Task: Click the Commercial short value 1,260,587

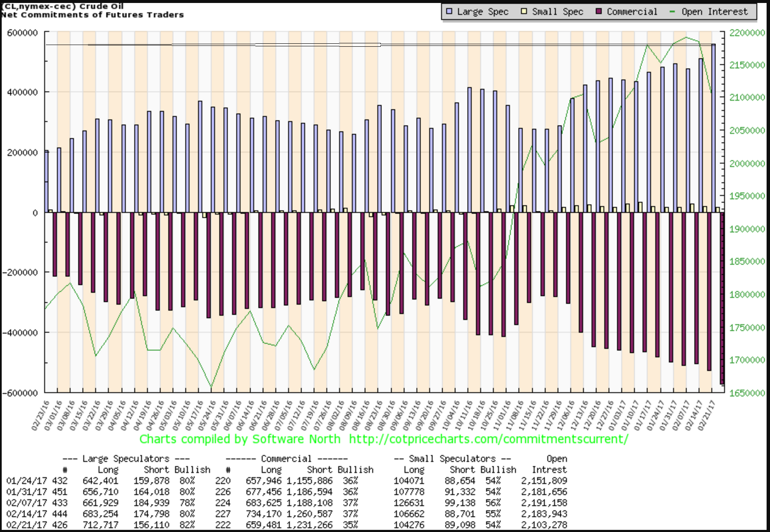Action: coord(310,514)
